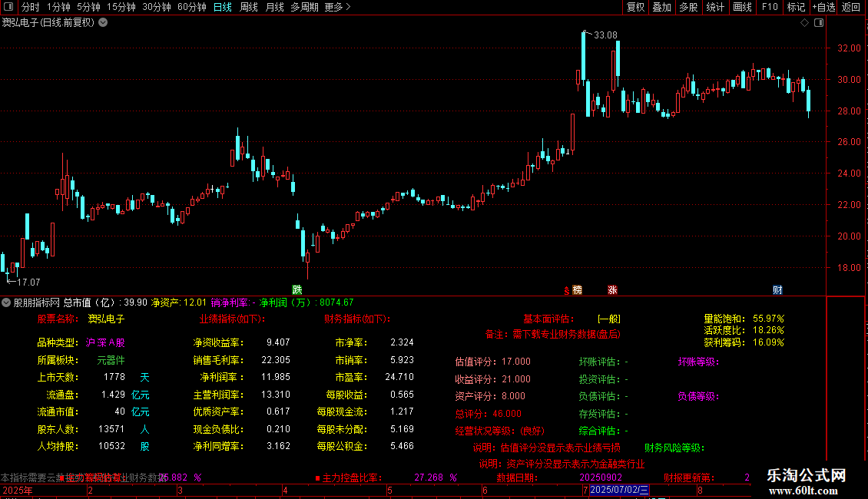
Task: Switch to the 周线 period tab
Action: (x=249, y=7)
